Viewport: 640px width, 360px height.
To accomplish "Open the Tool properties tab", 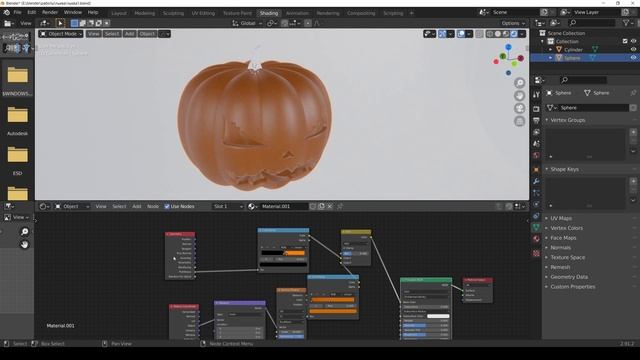I will [x=536, y=95].
